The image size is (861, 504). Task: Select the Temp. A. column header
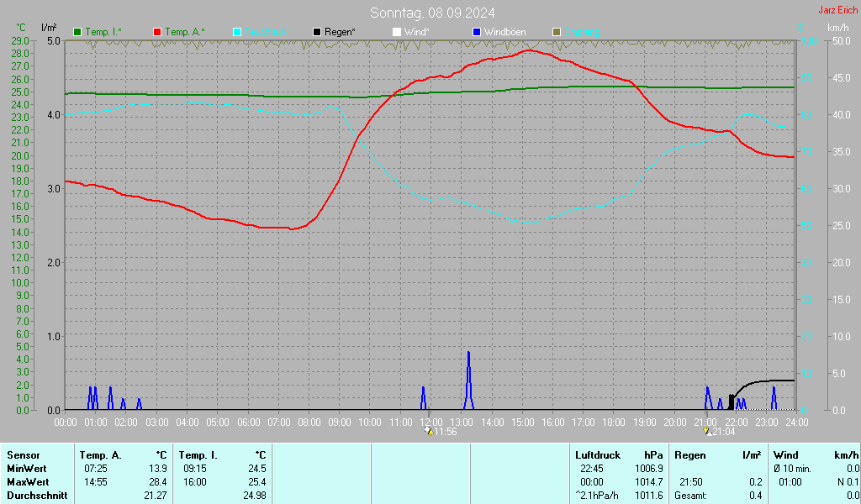click(x=100, y=454)
